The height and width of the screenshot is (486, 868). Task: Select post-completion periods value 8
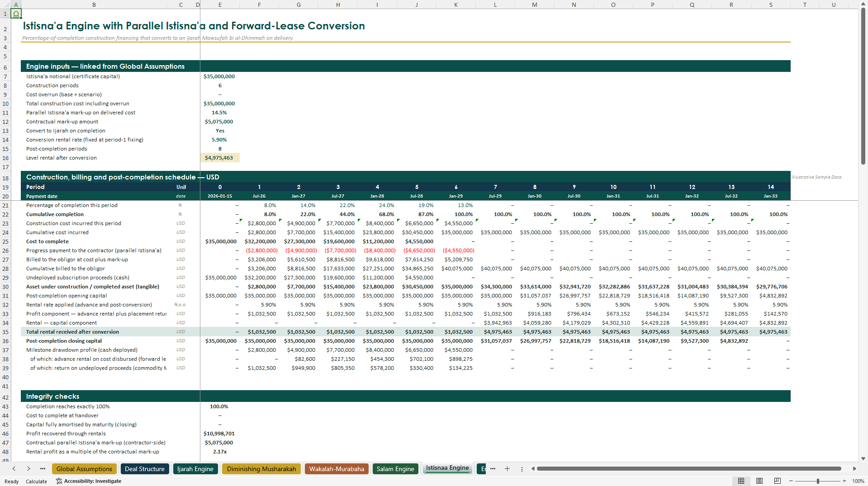tap(220, 149)
